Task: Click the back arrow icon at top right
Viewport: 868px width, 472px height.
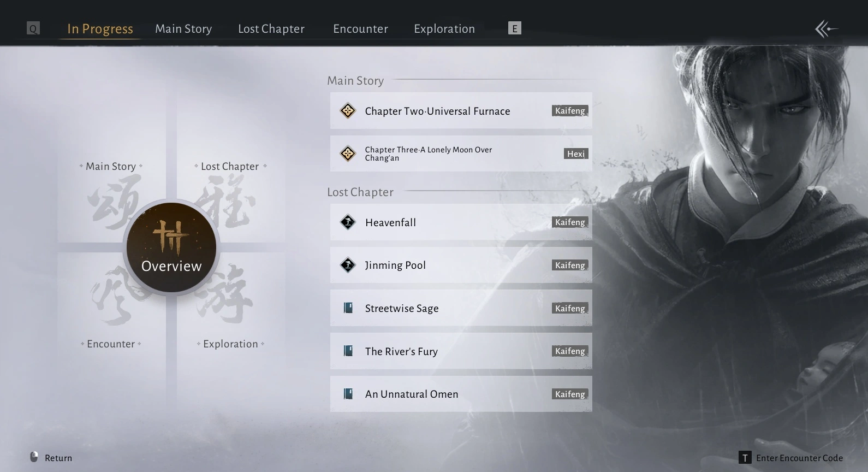Action: coord(826,29)
